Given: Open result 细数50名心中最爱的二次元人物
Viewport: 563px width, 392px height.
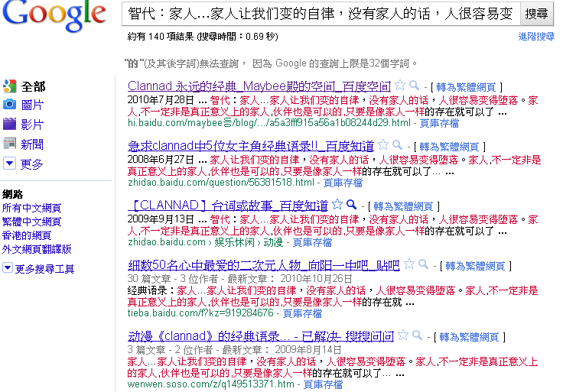Looking at the screenshot, I should [x=264, y=265].
